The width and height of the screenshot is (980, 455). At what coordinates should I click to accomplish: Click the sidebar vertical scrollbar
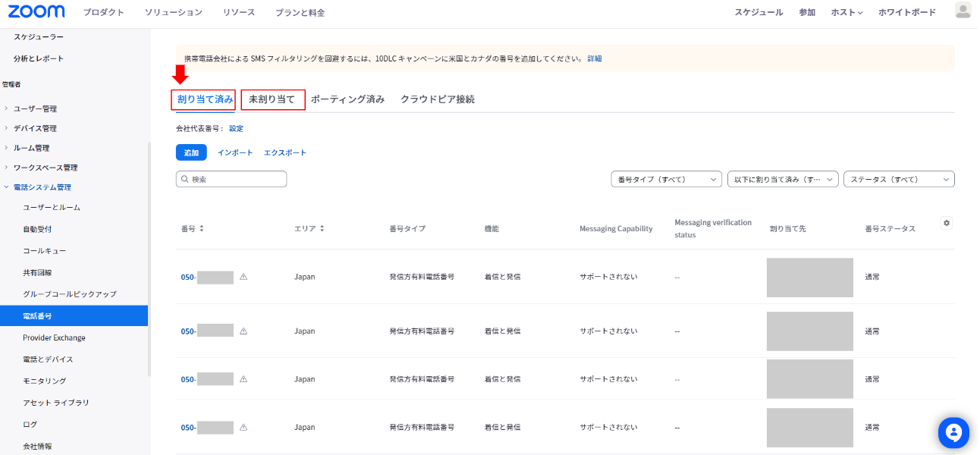[149, 258]
